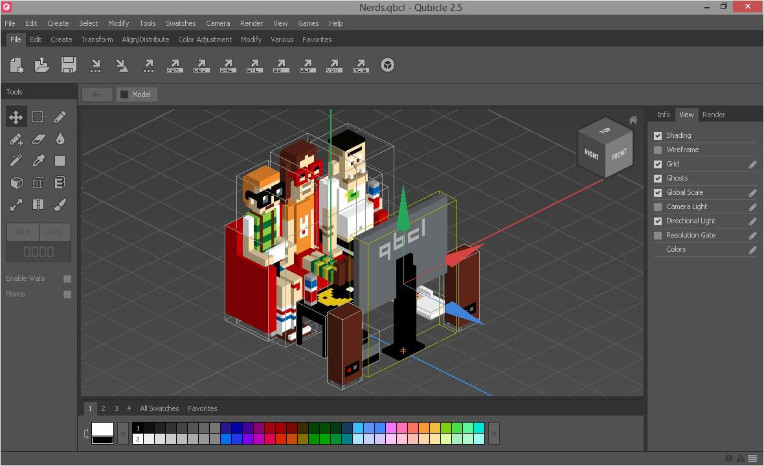Open a file with the folder icon
Screen dimensions: 764x466
click(42, 65)
